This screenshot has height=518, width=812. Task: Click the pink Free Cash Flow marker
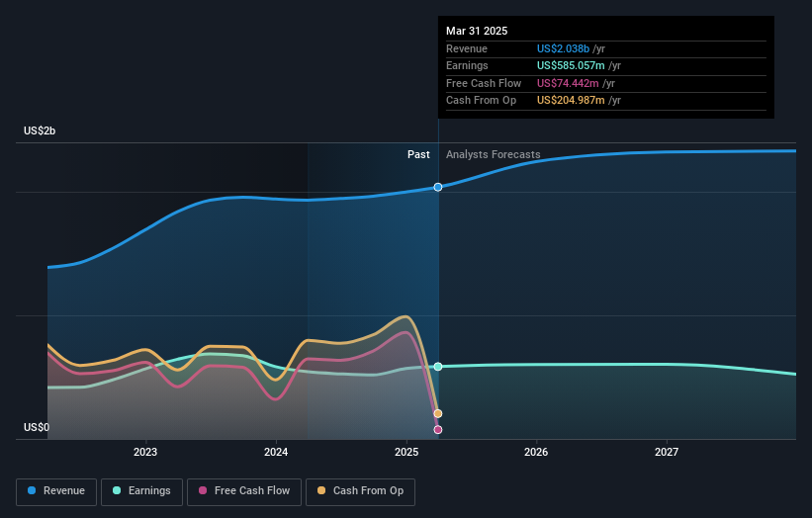pyautogui.click(x=438, y=429)
